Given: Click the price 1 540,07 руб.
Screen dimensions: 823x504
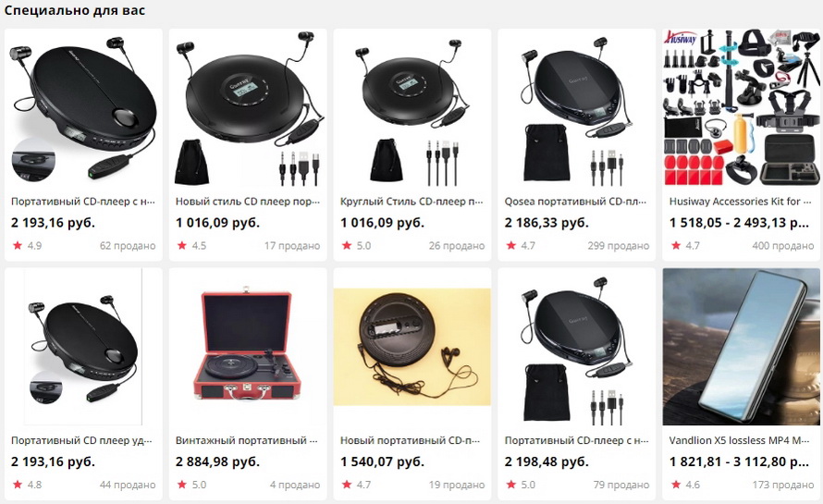Looking at the screenshot, I should click(x=382, y=462).
